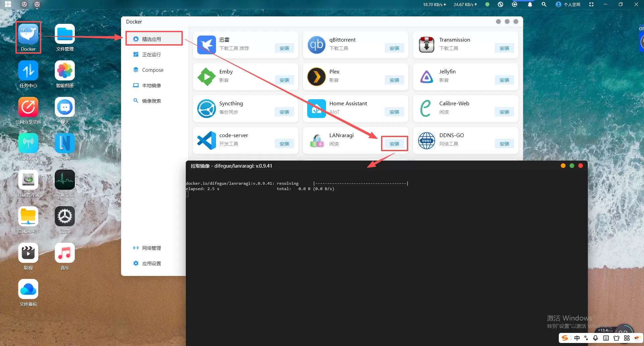
Task: Open the 任务中心 task center icon
Action: coord(28,71)
